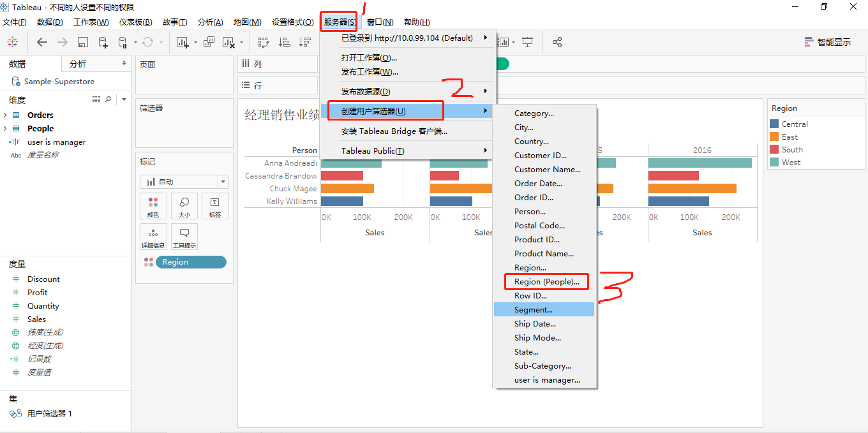Toggle presentation mode in the toolbar

[x=527, y=42]
